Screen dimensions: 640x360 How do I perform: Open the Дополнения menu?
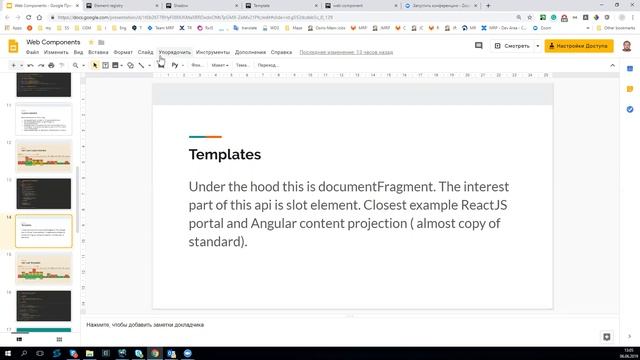(250, 52)
